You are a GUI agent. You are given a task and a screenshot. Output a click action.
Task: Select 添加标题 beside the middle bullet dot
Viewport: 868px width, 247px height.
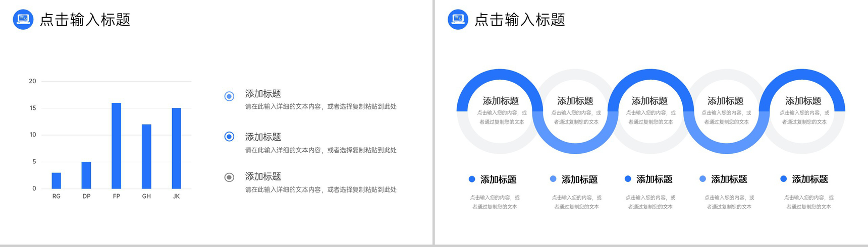pos(655,179)
